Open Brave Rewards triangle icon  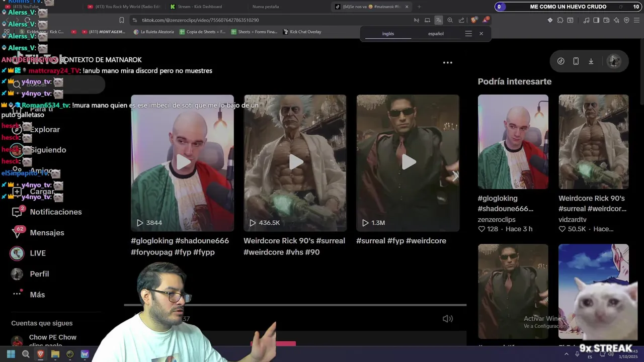click(x=486, y=20)
